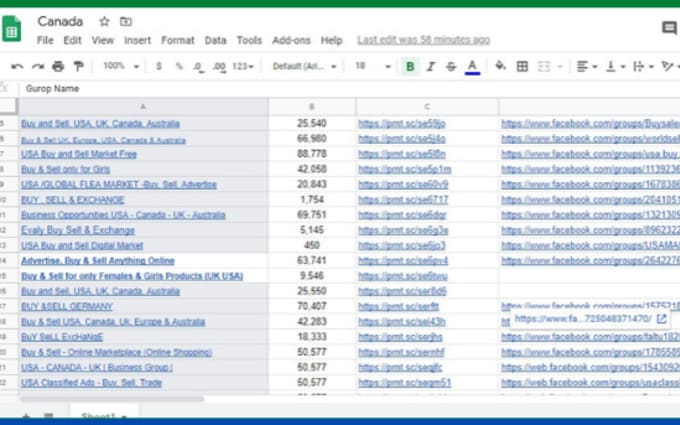This screenshot has width=680, height=425.
Task: Open the File menu
Action: 45,40
